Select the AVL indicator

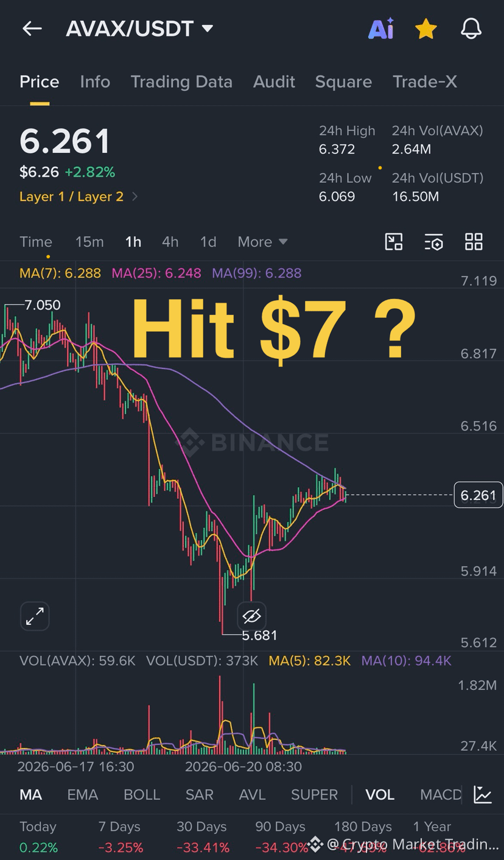[253, 795]
